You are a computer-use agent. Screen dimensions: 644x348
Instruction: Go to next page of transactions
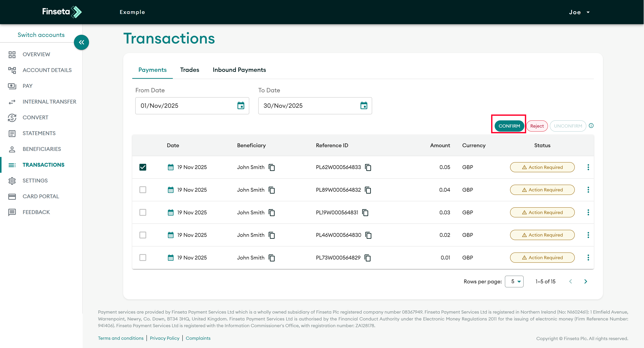click(x=586, y=281)
